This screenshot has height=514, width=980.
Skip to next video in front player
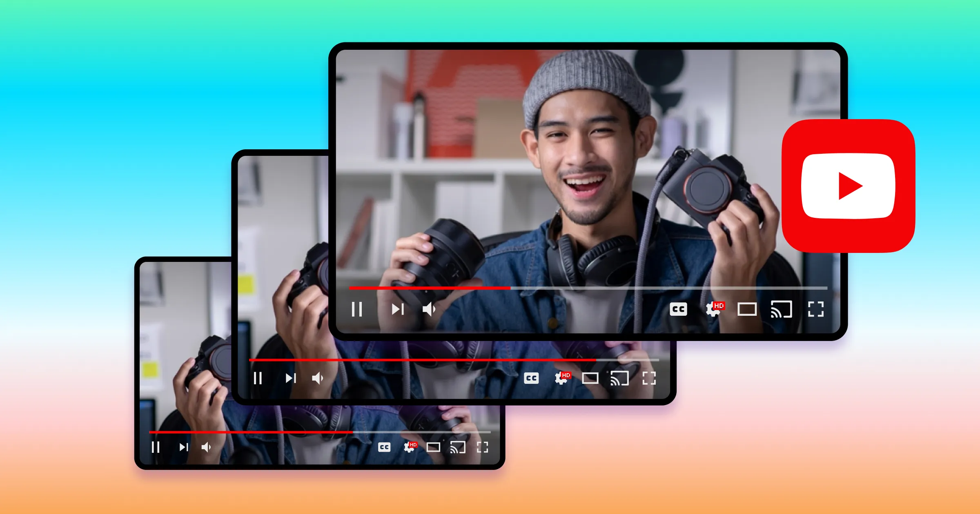[398, 309]
